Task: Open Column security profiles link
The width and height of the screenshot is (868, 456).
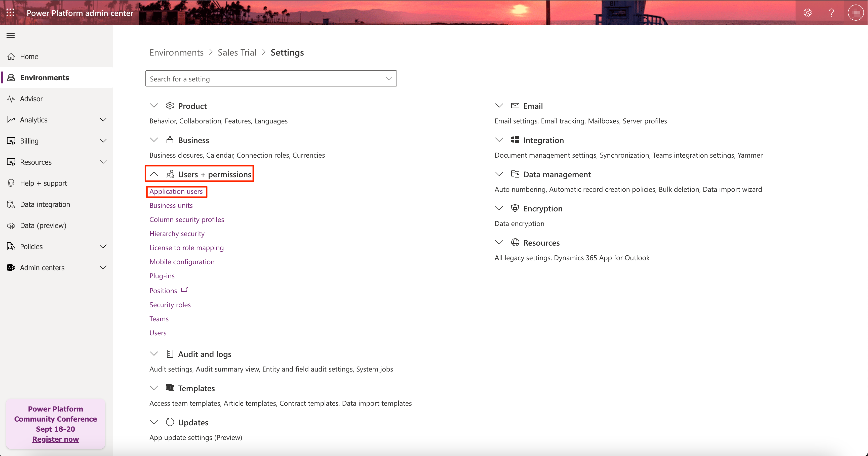Action: tap(187, 220)
